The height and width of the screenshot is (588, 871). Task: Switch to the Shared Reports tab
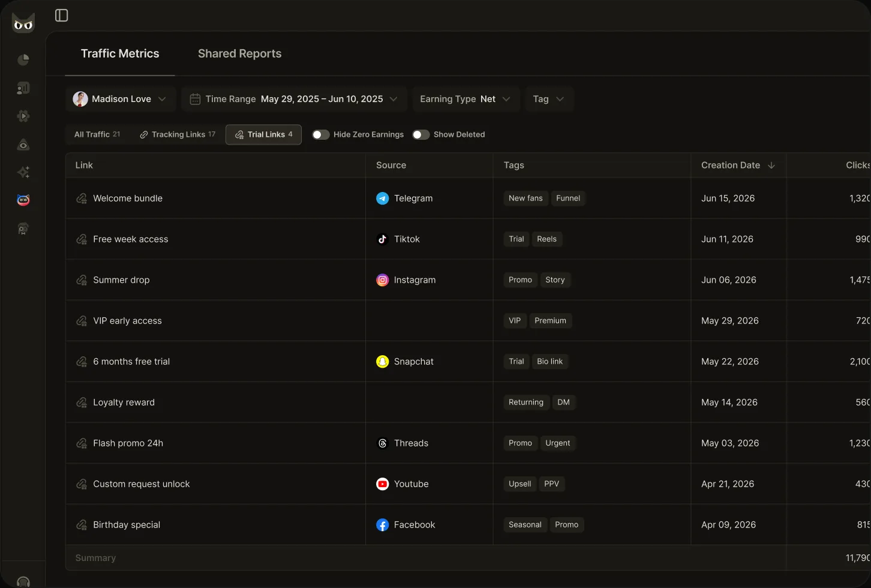tap(240, 53)
